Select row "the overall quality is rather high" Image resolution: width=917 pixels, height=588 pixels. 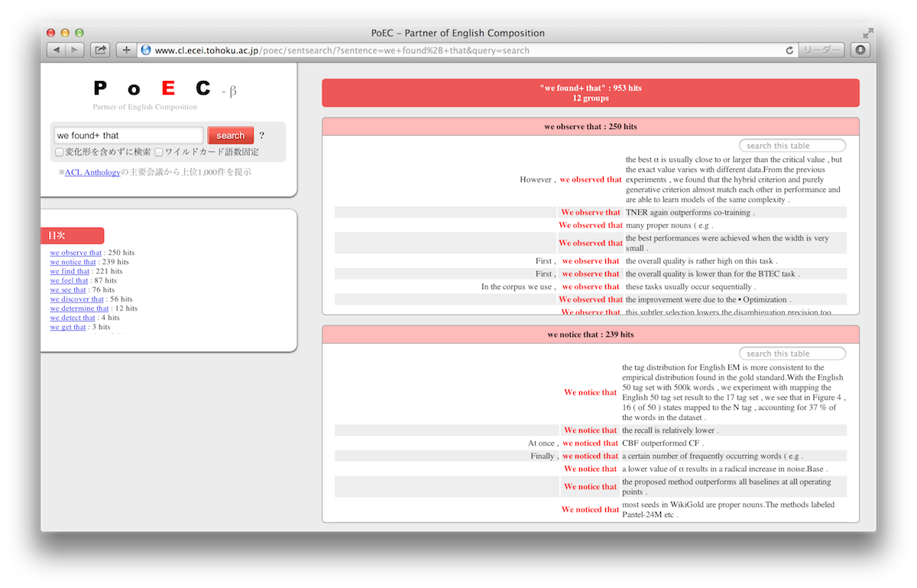[x=591, y=261]
